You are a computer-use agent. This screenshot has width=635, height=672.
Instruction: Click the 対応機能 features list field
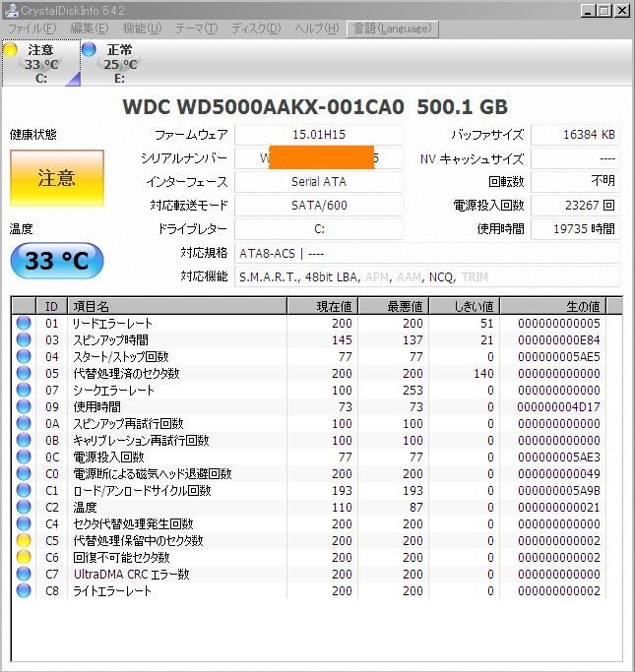(x=426, y=276)
